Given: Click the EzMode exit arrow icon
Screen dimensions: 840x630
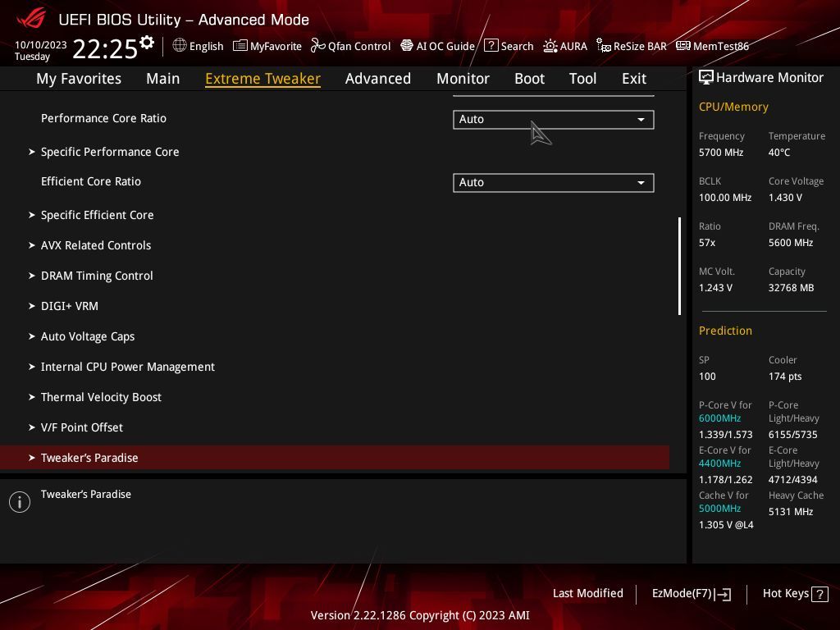Looking at the screenshot, I should [724, 594].
